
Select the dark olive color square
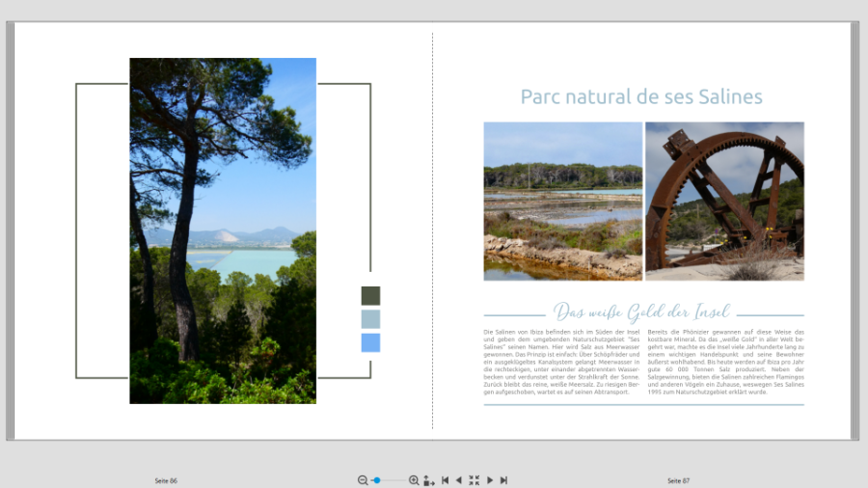pos(370,296)
